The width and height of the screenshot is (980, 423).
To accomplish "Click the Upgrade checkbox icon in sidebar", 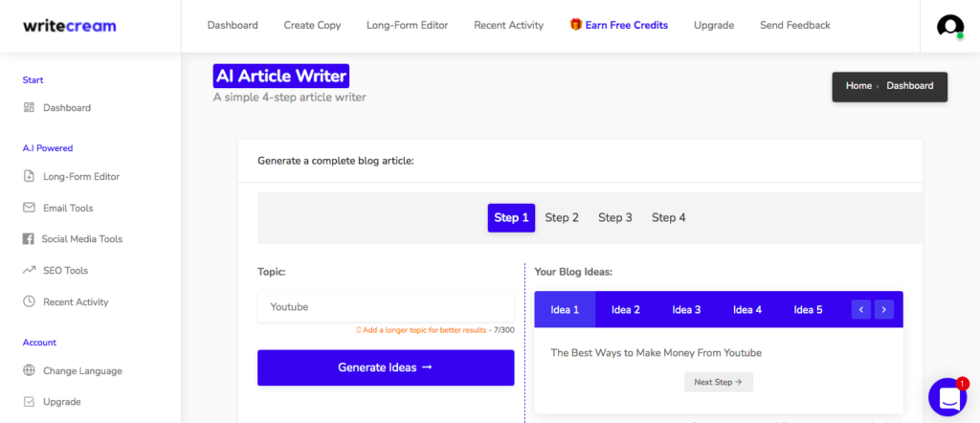I will pyautogui.click(x=29, y=402).
